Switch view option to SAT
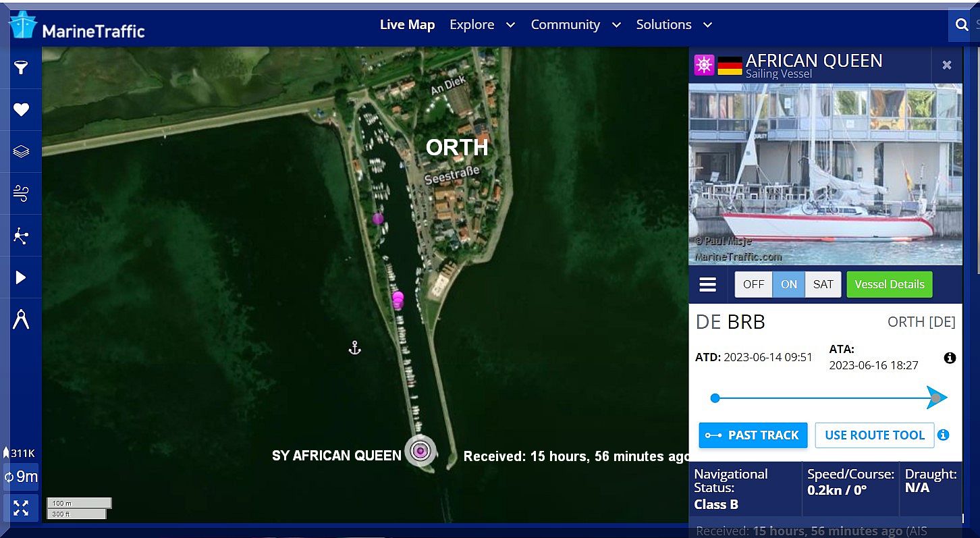The height and width of the screenshot is (538, 980). [x=823, y=284]
